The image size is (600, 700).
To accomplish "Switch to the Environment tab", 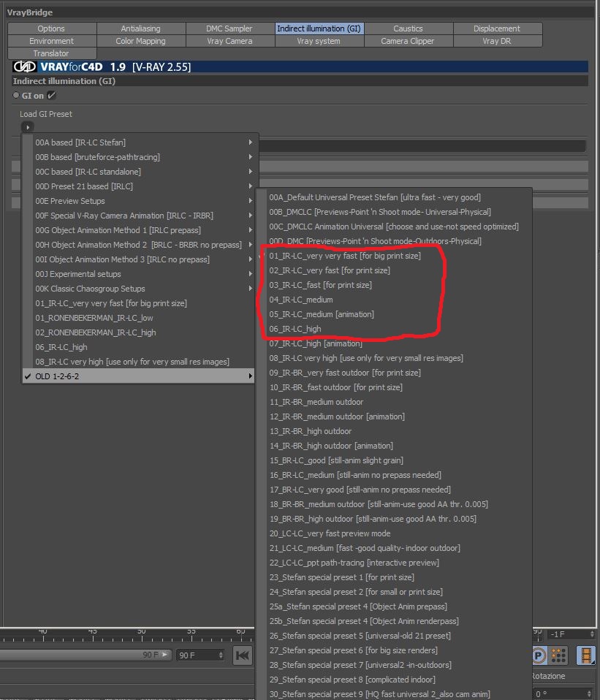I will pos(52,41).
